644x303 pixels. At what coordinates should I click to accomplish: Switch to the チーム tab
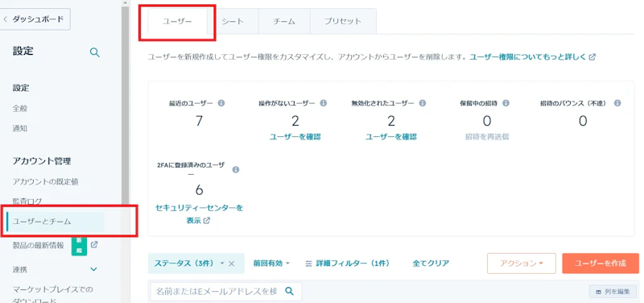tap(284, 22)
